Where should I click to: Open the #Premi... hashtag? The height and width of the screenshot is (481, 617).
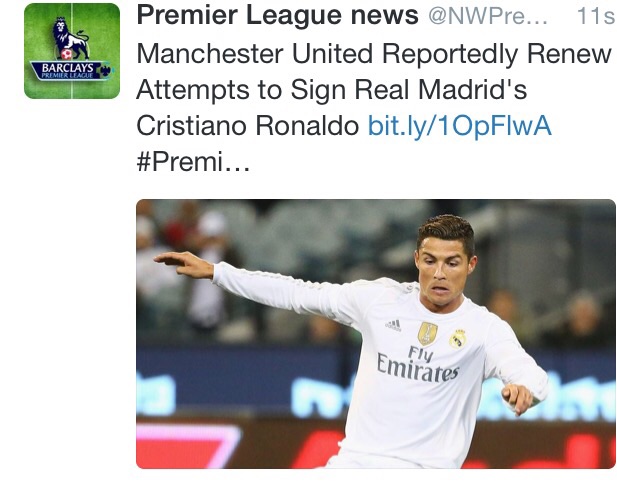coord(193,161)
